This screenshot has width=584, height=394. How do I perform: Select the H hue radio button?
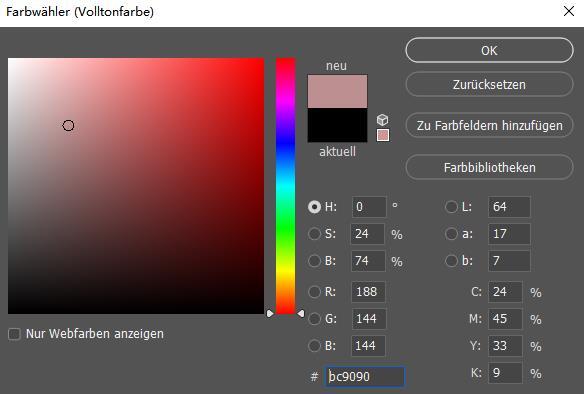pos(314,207)
